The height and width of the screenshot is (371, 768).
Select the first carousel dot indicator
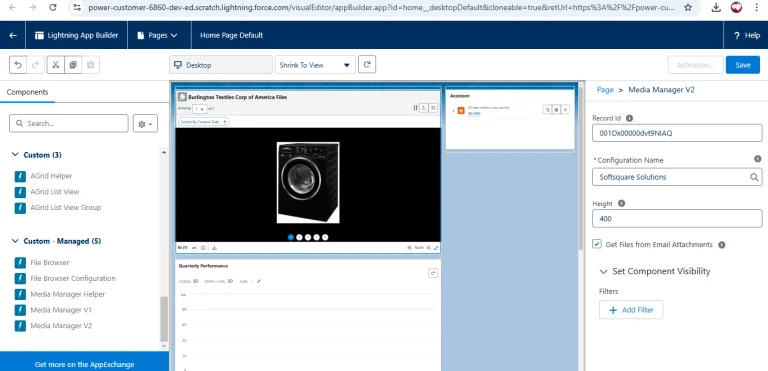(291, 237)
